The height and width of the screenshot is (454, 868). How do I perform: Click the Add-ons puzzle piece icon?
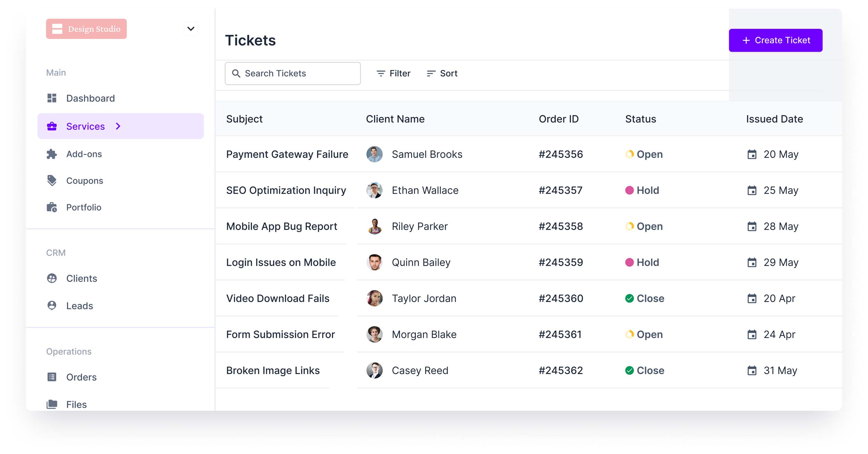tap(52, 154)
